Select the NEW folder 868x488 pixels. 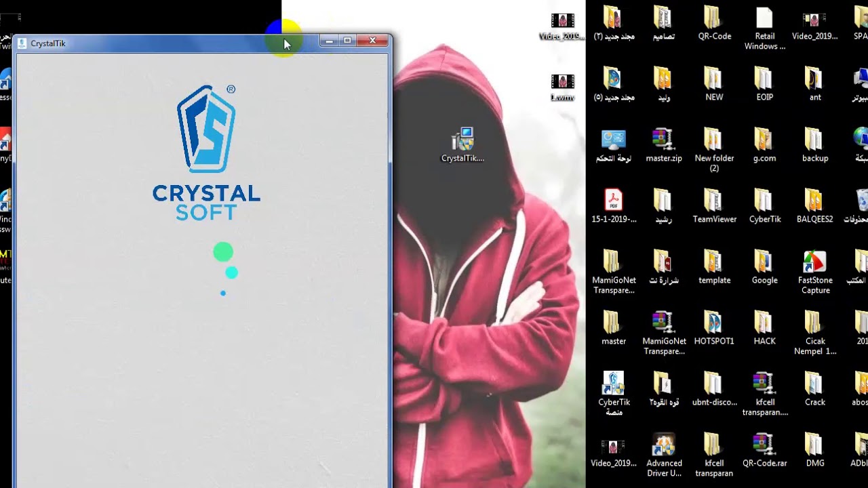714,85
